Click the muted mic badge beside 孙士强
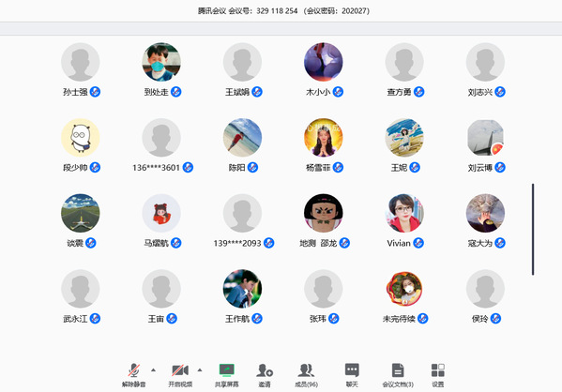This screenshot has width=562, height=392. pyautogui.click(x=95, y=92)
